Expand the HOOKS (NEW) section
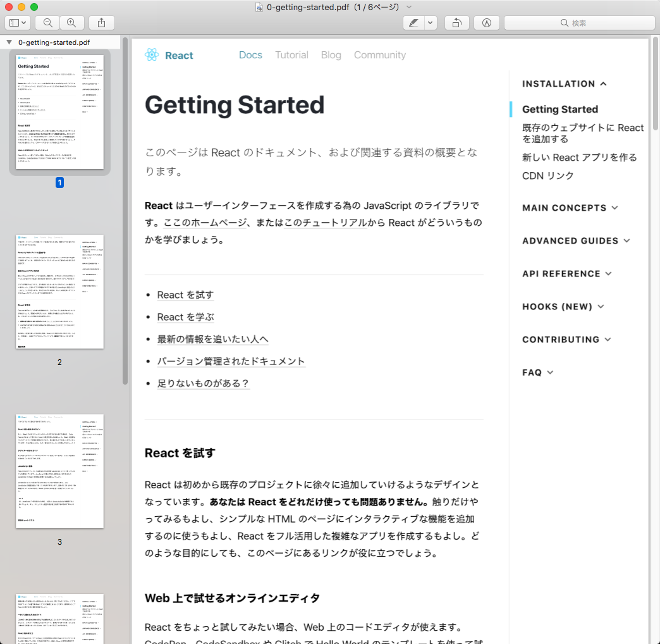660x644 pixels. 563,306
